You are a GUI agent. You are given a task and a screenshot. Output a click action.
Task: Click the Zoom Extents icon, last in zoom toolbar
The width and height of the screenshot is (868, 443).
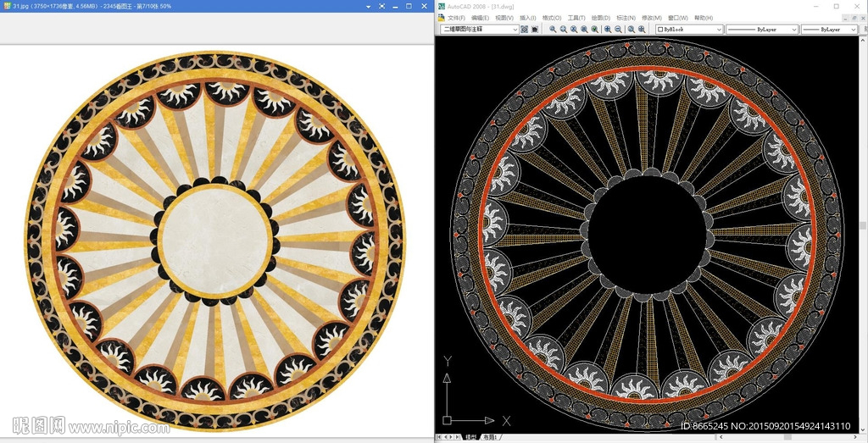[x=641, y=29]
